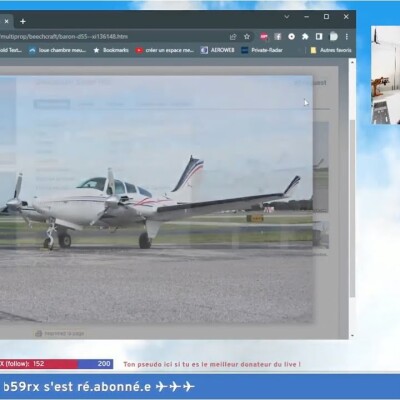Click the 'Ton pseudo ici' donor text
Viewport: 400px width, 400px height.
[212, 364]
